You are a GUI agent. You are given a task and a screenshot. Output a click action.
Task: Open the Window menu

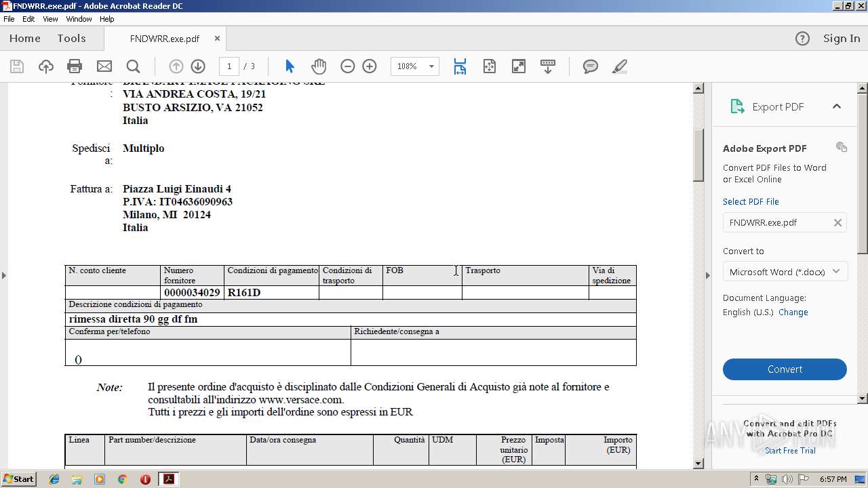click(79, 19)
